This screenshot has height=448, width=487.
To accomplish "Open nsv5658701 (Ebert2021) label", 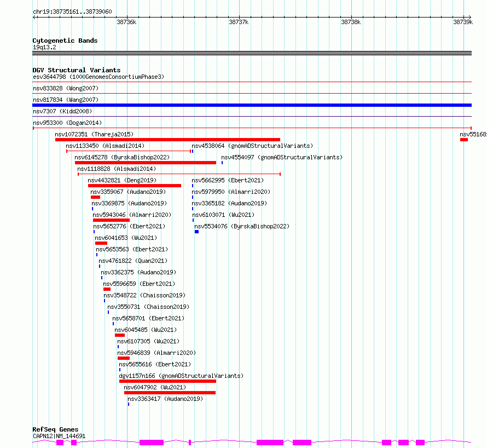I will pos(148,318).
